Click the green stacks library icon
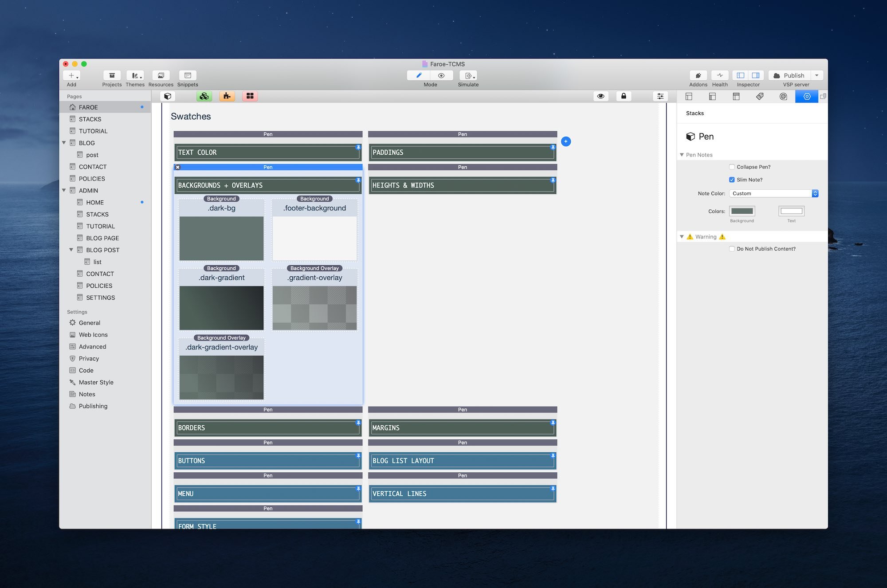Screen dimensions: 887x588 [x=204, y=96]
